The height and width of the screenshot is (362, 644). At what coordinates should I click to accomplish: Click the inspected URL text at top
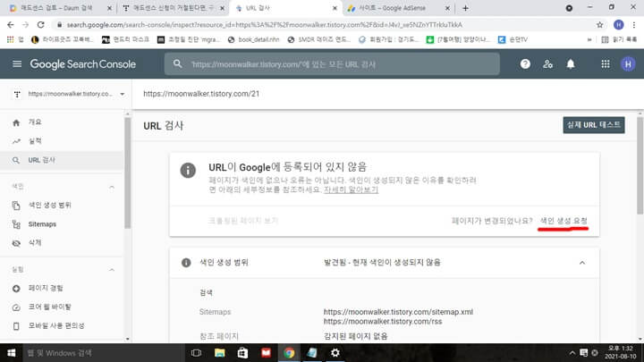click(201, 94)
